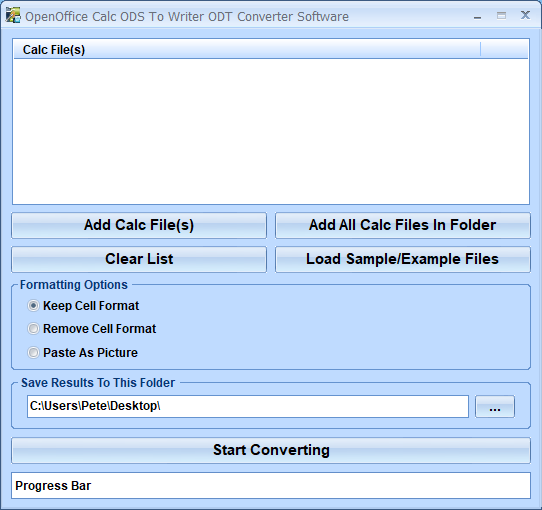Click the application icon in the title bar
The width and height of the screenshot is (542, 510).
pos(13,16)
